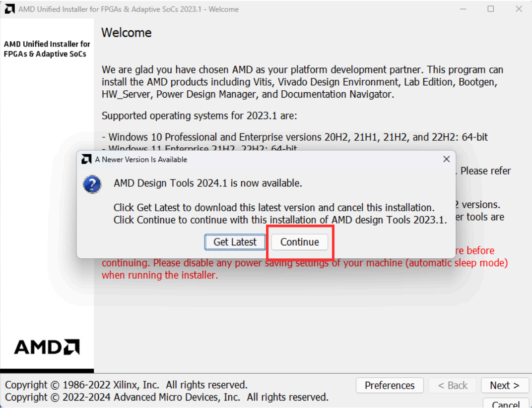
Task: Select the sidebar AMD Unified Installer label
Action: pyautogui.click(x=47, y=49)
